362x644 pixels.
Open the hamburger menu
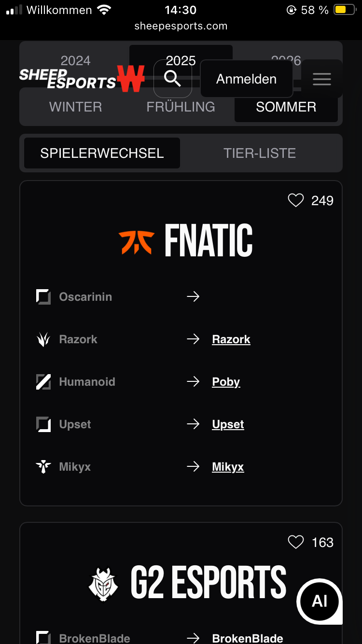pos(322,79)
